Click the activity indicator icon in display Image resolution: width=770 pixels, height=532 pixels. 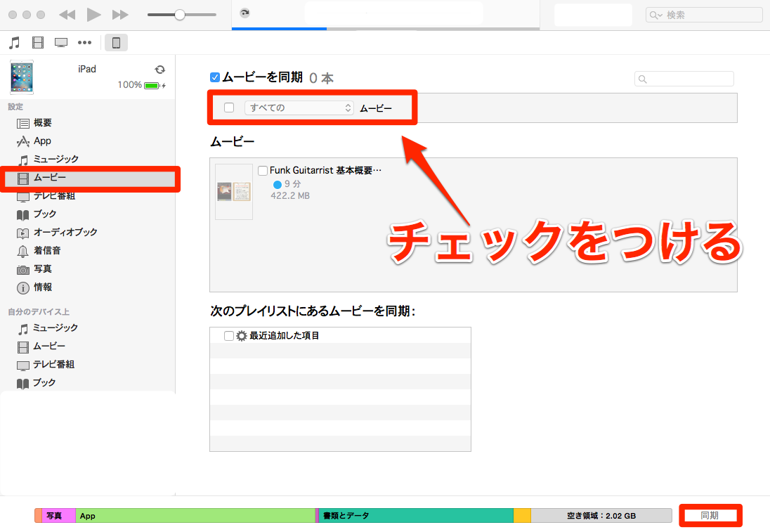pyautogui.click(x=244, y=13)
